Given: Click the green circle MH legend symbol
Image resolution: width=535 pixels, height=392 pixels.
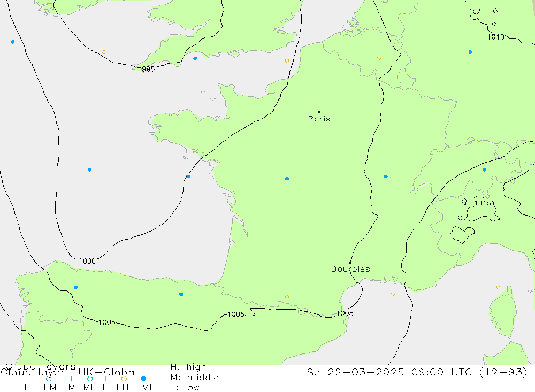Looking at the screenshot, I should pos(90,379).
